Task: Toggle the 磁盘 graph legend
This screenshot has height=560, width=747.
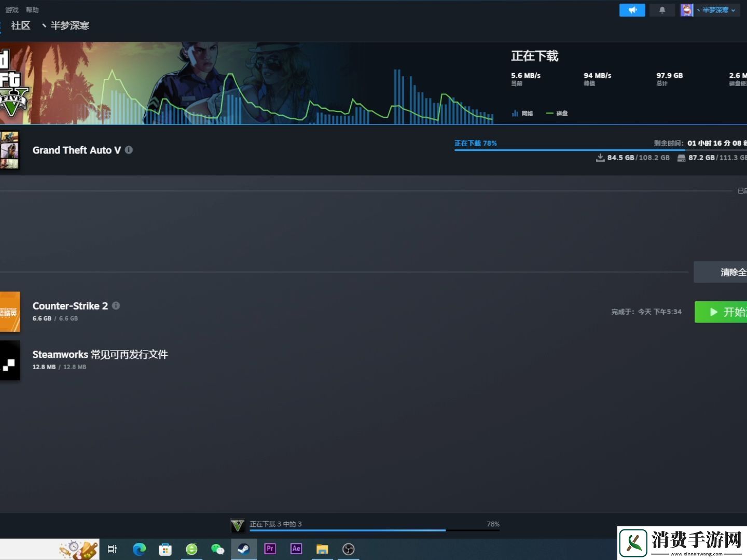Action: point(557,113)
